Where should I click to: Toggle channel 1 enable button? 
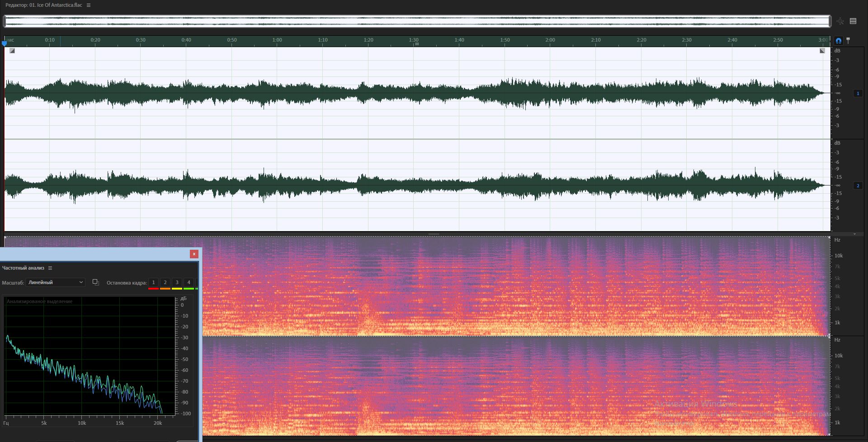pyautogui.click(x=858, y=93)
